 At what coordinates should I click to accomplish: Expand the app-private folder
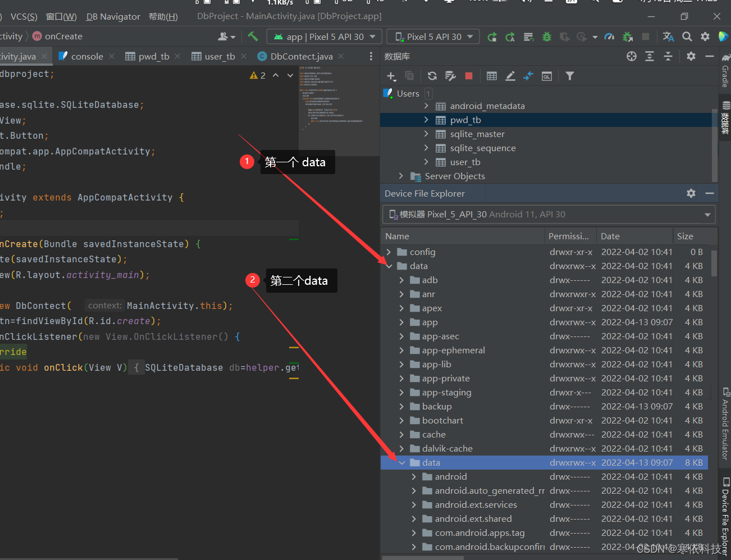click(x=401, y=378)
